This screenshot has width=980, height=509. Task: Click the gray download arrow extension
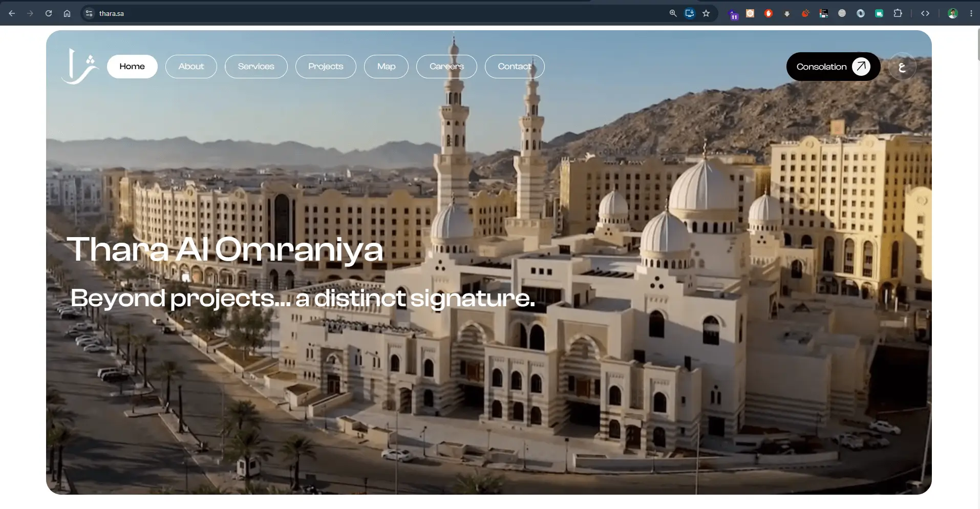coord(787,14)
